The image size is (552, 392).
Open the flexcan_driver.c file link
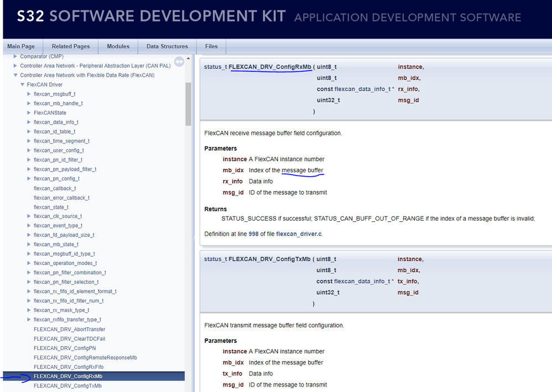[299, 234]
